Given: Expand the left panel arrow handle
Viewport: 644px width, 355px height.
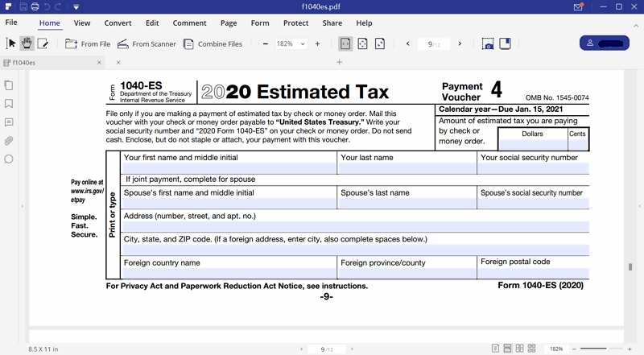Looking at the screenshot, I should pyautogui.click(x=23, y=206).
